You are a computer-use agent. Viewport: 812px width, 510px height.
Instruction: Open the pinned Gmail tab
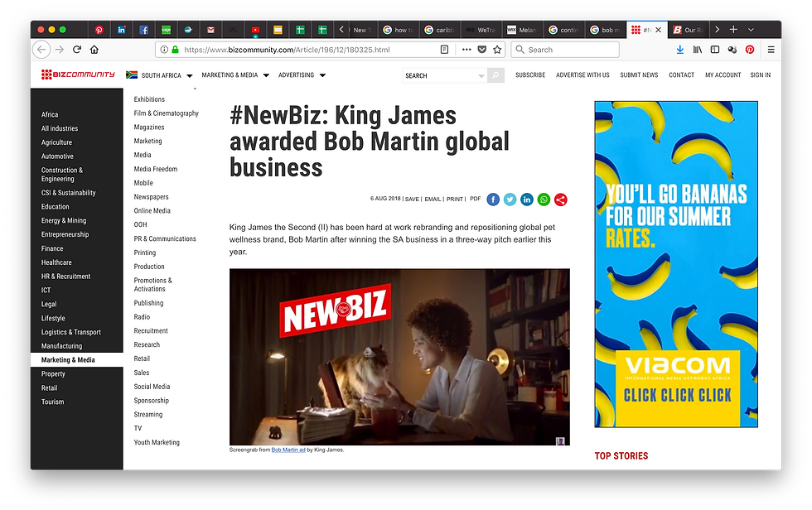point(210,30)
